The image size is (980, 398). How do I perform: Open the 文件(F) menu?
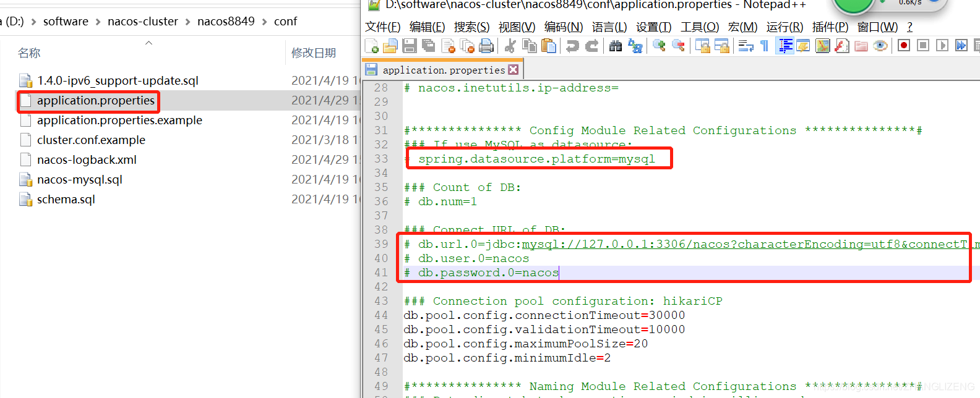[x=383, y=27]
